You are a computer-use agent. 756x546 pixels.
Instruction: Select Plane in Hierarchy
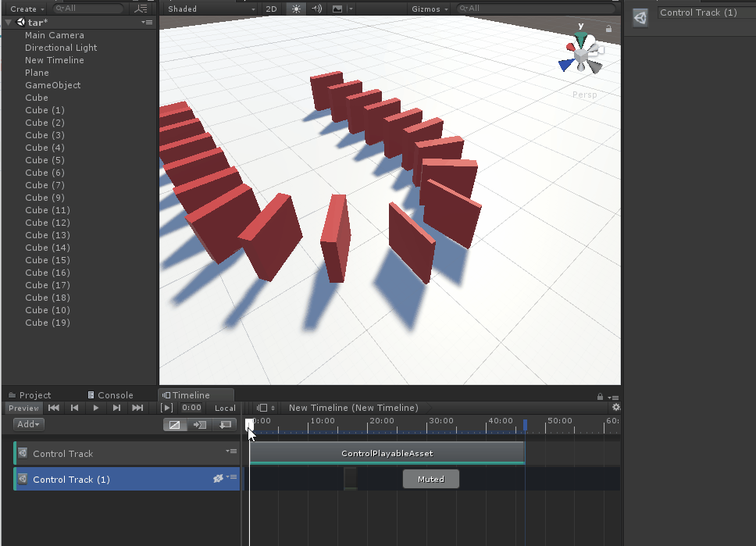(37, 73)
